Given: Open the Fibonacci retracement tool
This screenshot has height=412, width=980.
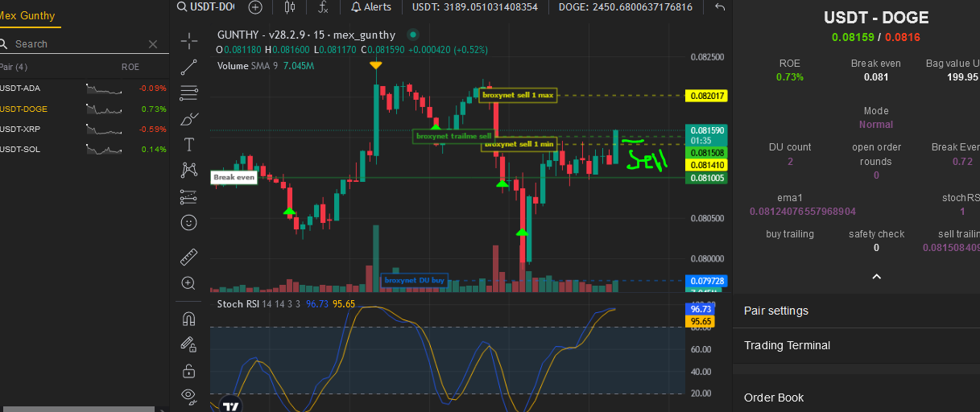Looking at the screenshot, I should 189,93.
